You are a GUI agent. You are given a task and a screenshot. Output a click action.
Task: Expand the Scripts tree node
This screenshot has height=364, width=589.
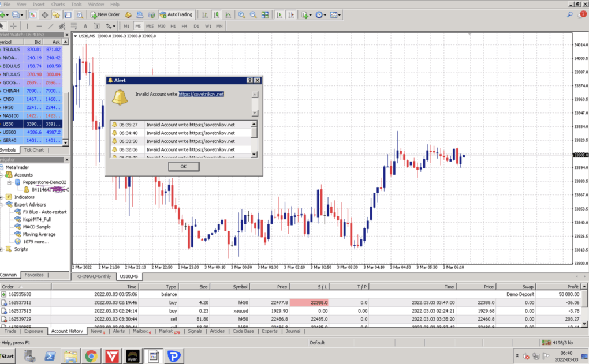click(x=1, y=249)
